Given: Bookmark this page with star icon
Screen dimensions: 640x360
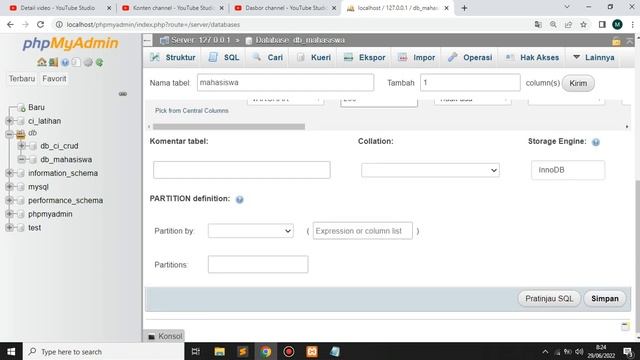Looking at the screenshot, I should (584, 24).
